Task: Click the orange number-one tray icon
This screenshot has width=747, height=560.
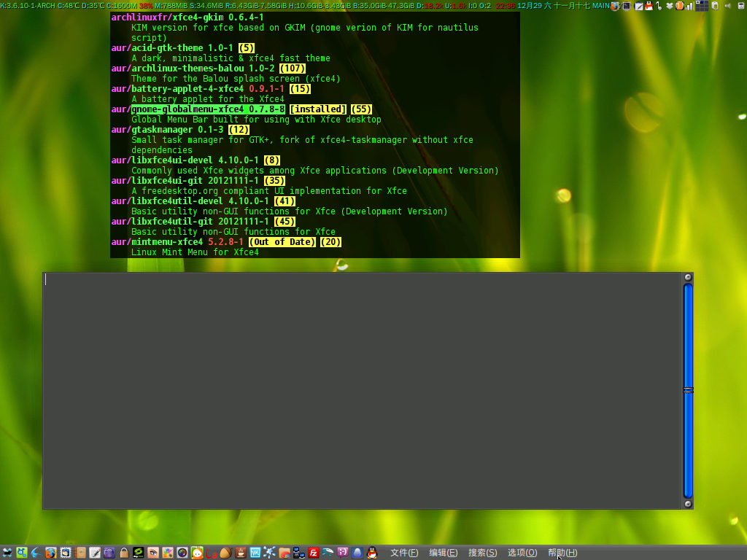Action: pyautogui.click(x=680, y=6)
